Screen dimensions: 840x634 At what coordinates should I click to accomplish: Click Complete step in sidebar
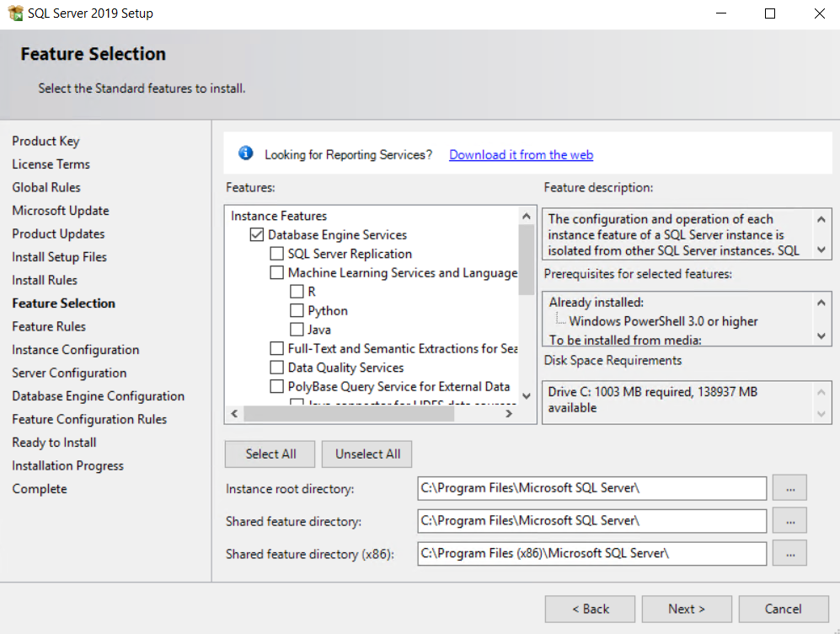(40, 489)
